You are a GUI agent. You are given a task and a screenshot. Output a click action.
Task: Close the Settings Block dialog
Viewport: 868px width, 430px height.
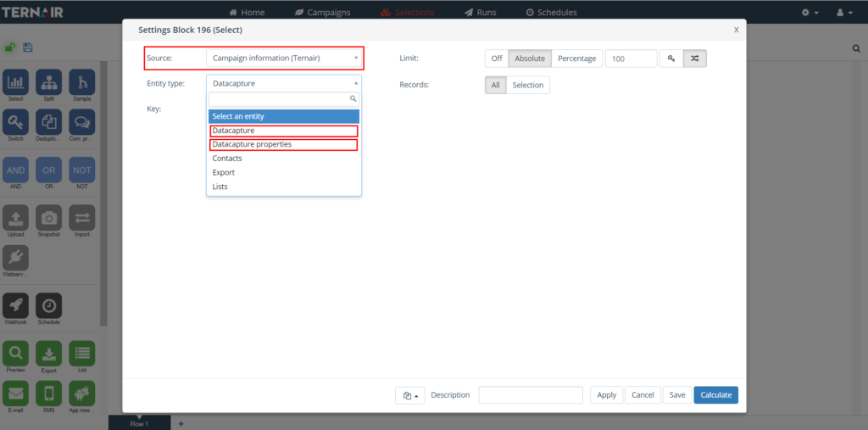(x=737, y=30)
